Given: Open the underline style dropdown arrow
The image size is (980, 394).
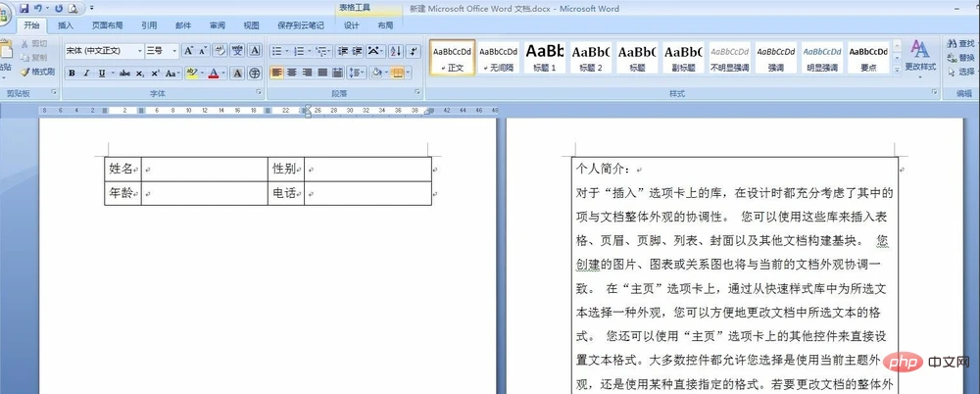Looking at the screenshot, I should point(113,74).
